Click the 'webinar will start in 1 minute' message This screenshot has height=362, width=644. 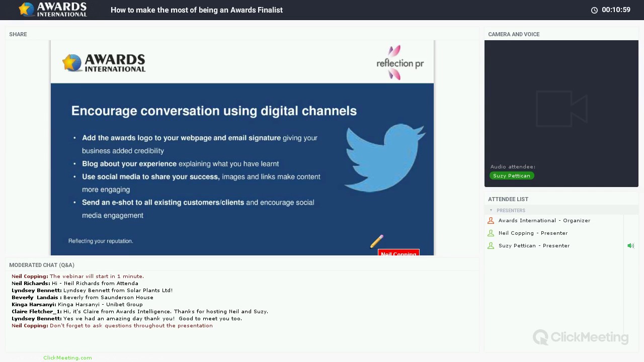tap(77, 276)
